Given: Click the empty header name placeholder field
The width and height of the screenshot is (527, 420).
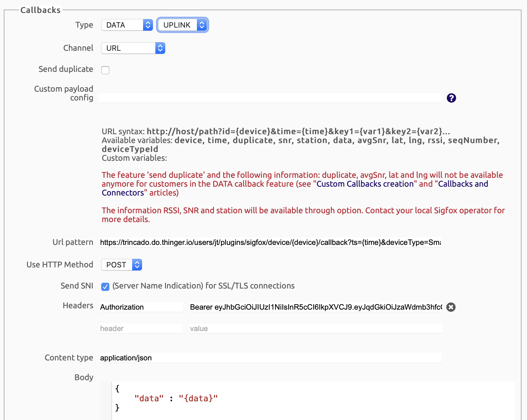Looking at the screenshot, I should pyautogui.click(x=141, y=329).
